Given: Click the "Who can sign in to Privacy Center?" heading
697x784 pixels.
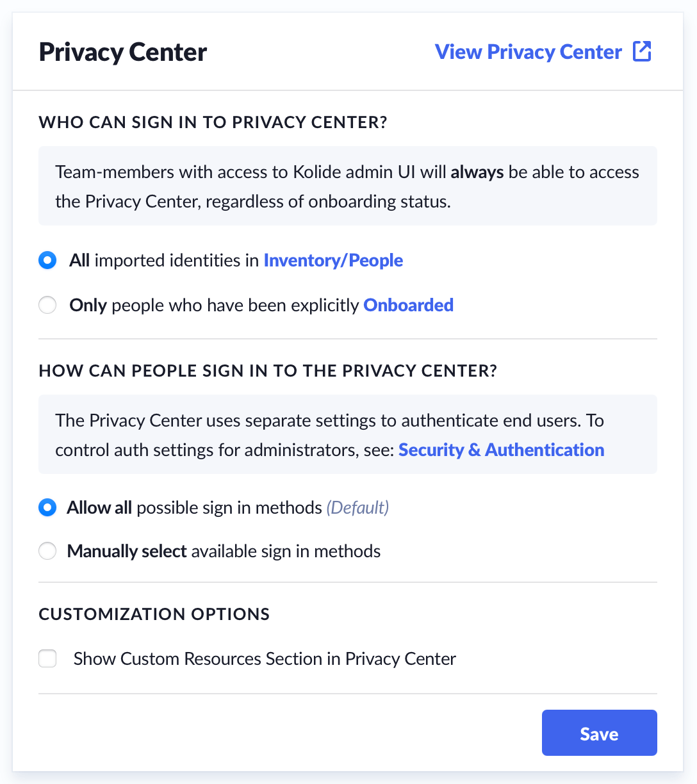Looking at the screenshot, I should pos(213,122).
